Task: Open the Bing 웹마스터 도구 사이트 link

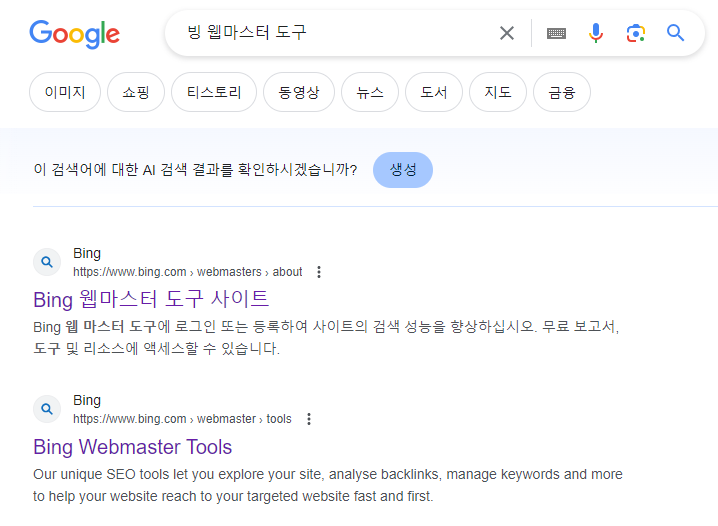Action: coord(151,299)
